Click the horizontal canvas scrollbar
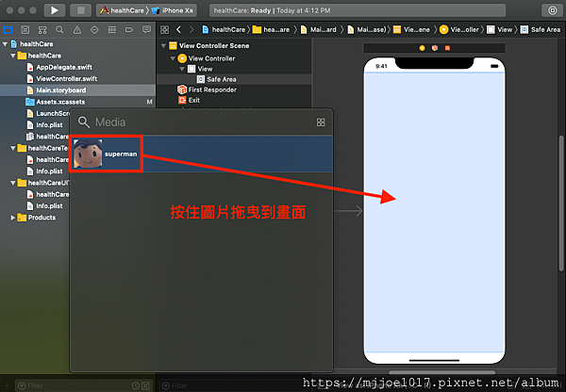566x392 pixels. (x=441, y=372)
